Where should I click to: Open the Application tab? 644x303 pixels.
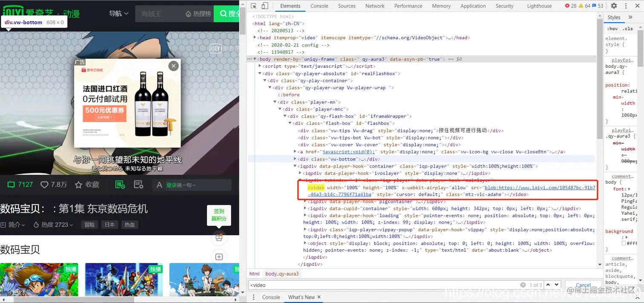click(473, 6)
